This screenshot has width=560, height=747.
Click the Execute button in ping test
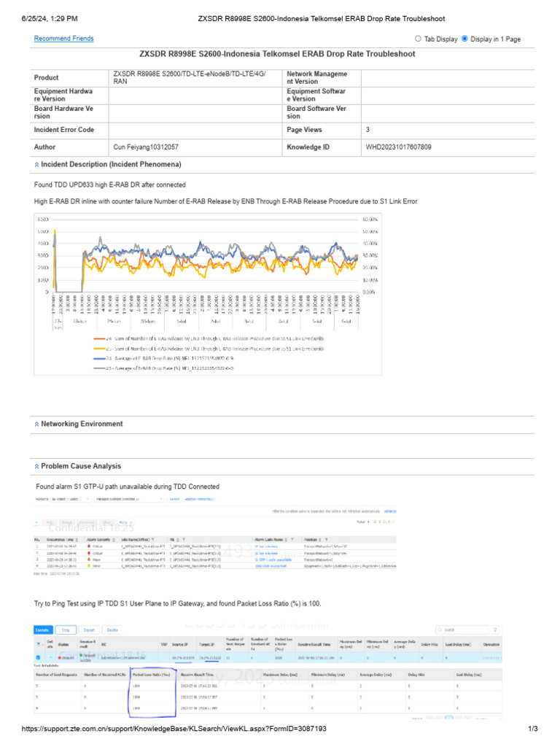[43, 630]
